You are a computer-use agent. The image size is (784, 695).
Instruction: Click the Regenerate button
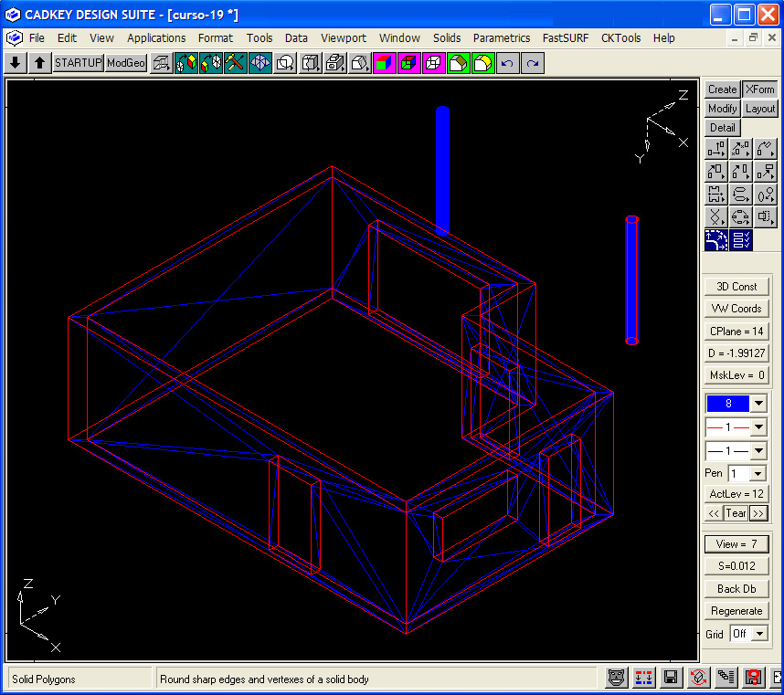pyautogui.click(x=736, y=611)
